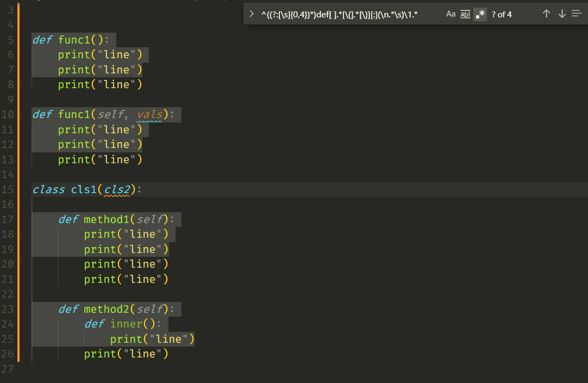The image size is (588, 383).
Task: Disable regex search mode (.*)
Action: click(480, 14)
